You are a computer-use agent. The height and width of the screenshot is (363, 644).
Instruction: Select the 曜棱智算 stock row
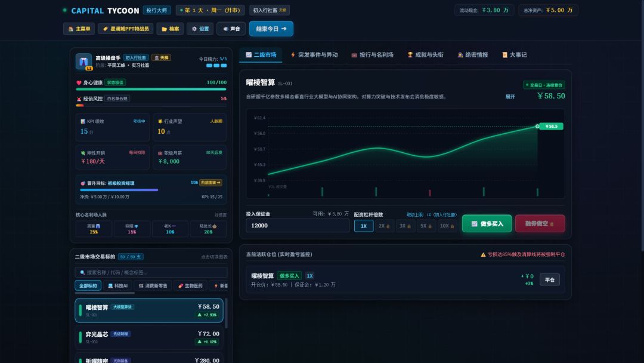(x=149, y=310)
